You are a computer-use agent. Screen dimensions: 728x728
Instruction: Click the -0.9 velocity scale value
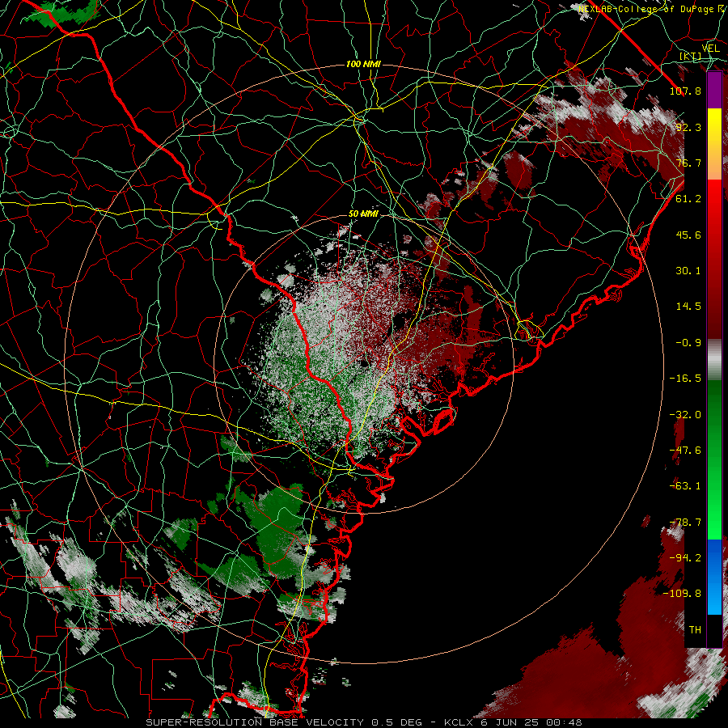point(688,343)
